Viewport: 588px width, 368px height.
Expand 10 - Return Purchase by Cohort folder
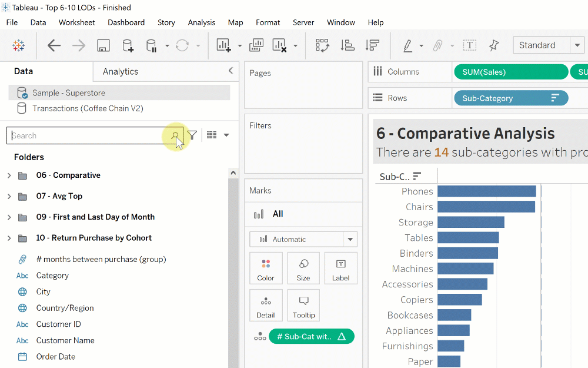[9, 238]
